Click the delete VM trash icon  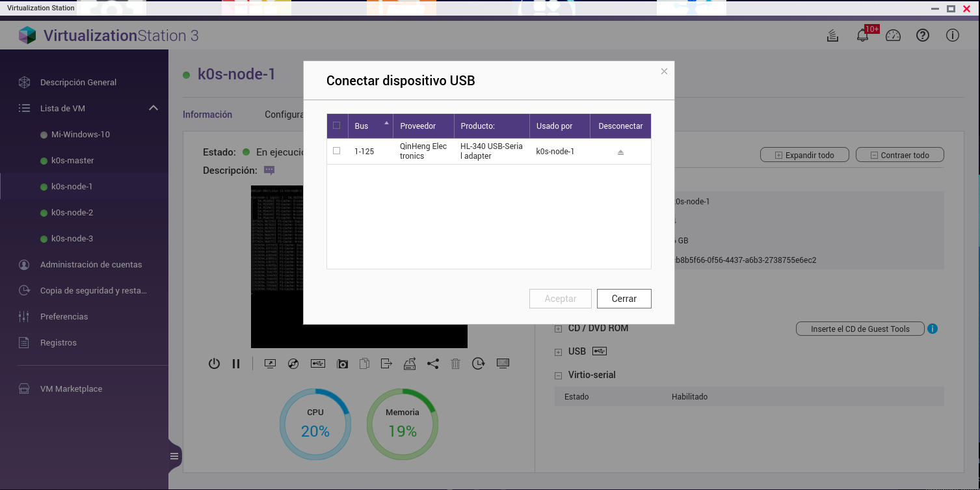pyautogui.click(x=455, y=364)
